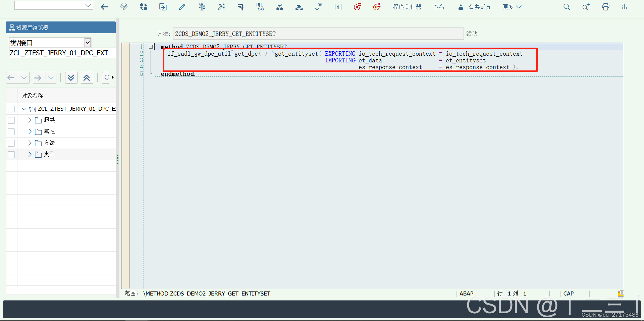
Task: Open the 类/接口 object type dropdown
Action: pos(88,42)
